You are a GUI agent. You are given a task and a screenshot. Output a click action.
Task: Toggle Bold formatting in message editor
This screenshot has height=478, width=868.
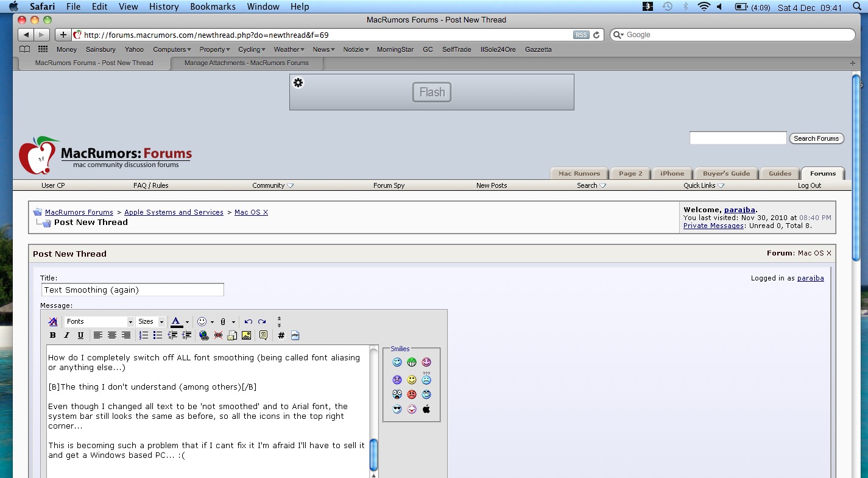(53, 335)
